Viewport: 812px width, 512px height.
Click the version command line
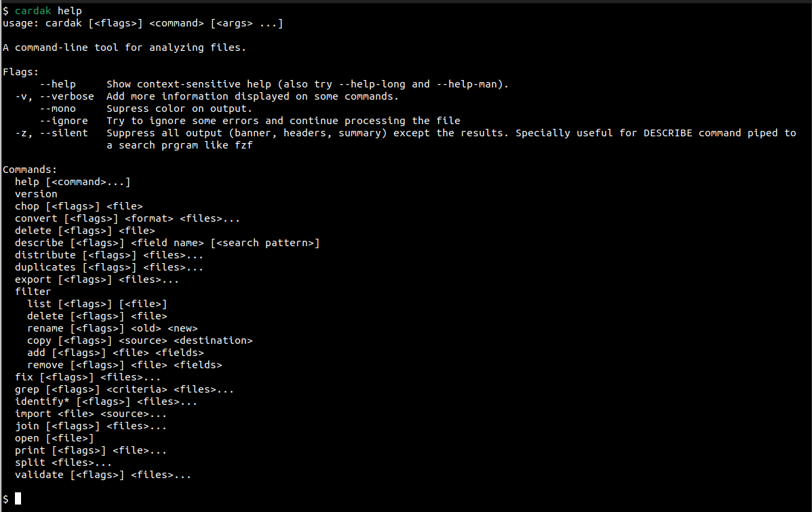tap(36, 194)
